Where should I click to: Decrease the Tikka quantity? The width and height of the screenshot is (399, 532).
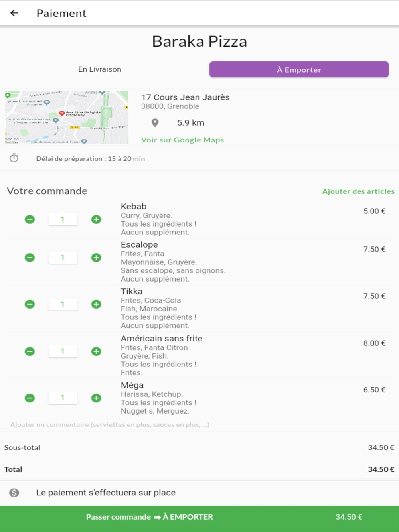[30, 304]
